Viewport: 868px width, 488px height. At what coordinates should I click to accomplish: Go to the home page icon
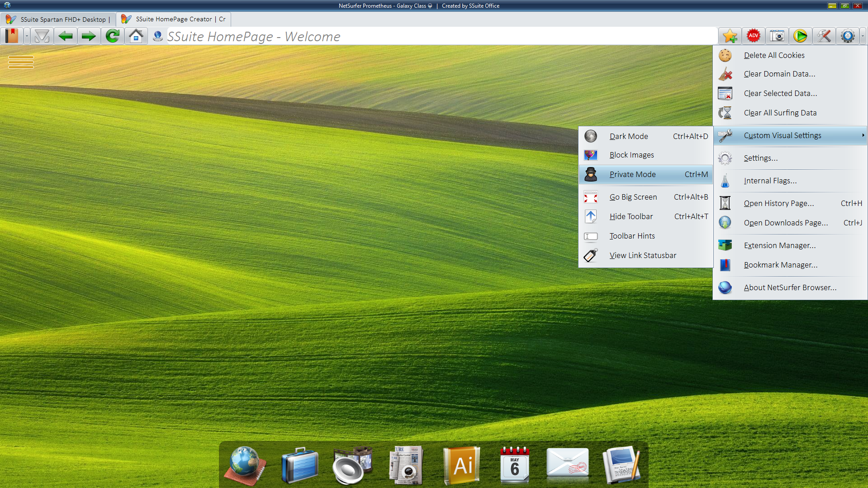point(136,36)
